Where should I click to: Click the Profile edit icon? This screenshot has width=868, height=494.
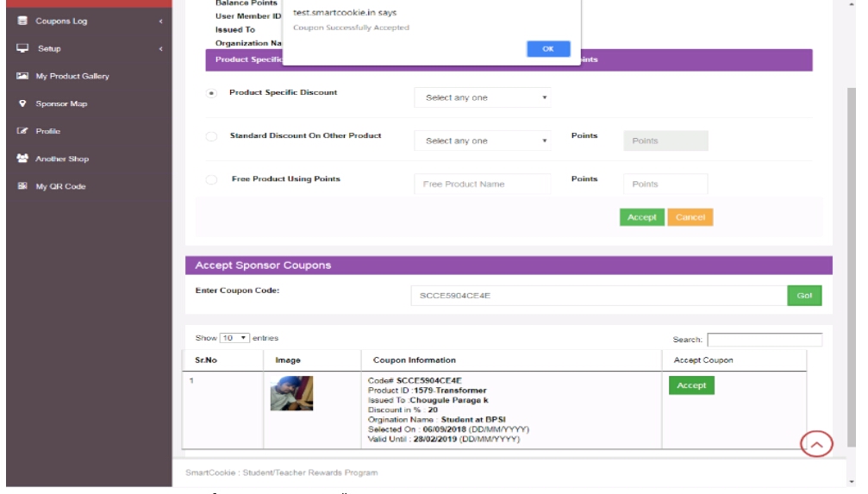point(22,131)
